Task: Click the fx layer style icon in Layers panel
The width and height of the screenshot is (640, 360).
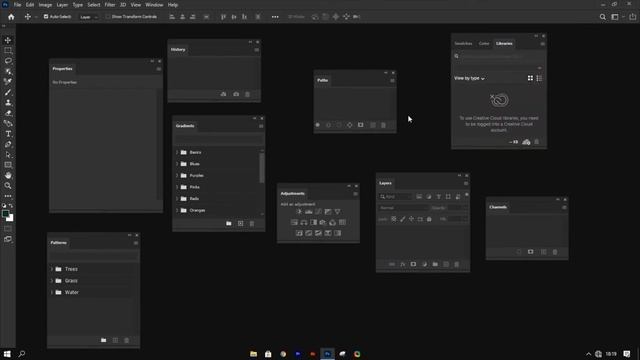Action: (x=403, y=264)
